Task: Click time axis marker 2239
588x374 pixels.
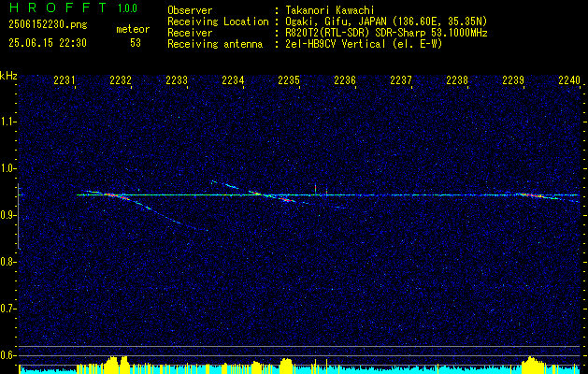Action: (x=513, y=80)
